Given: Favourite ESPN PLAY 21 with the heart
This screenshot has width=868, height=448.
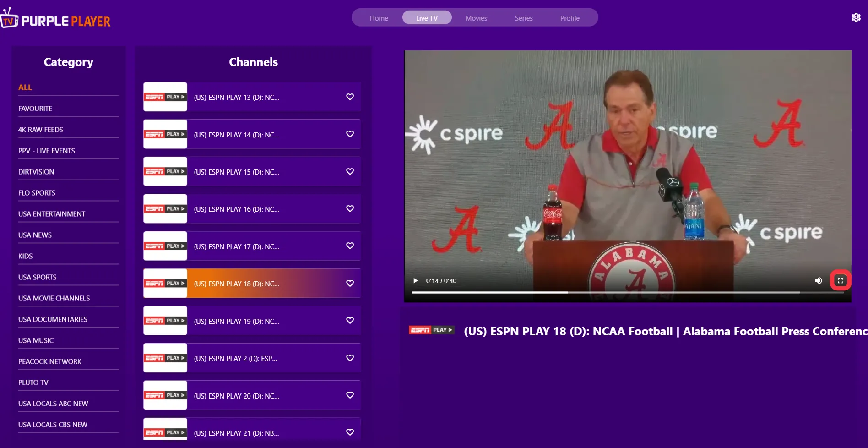Looking at the screenshot, I should (x=350, y=432).
